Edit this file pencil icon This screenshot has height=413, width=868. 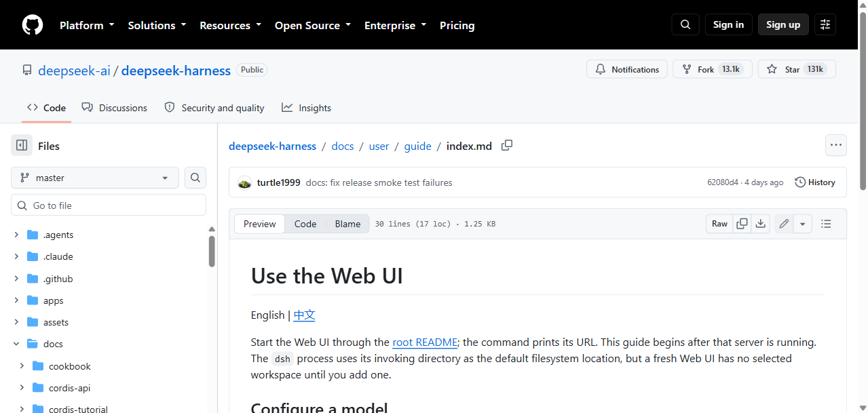(784, 224)
